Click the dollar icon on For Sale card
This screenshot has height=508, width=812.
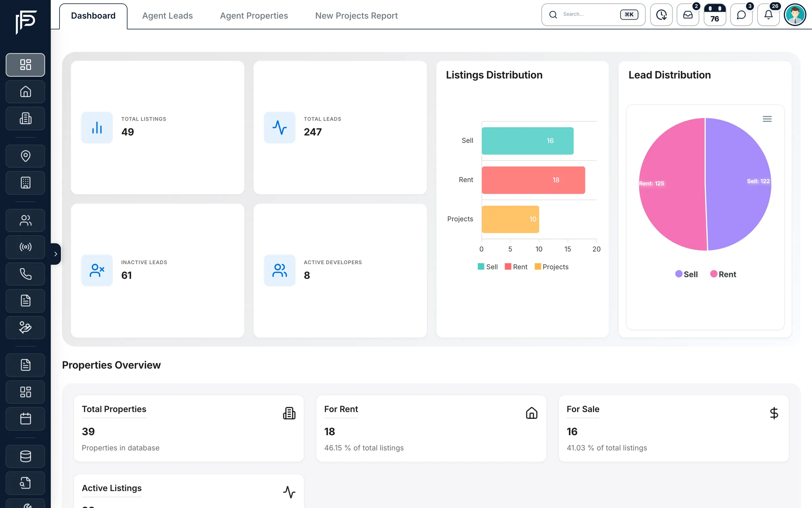[774, 413]
